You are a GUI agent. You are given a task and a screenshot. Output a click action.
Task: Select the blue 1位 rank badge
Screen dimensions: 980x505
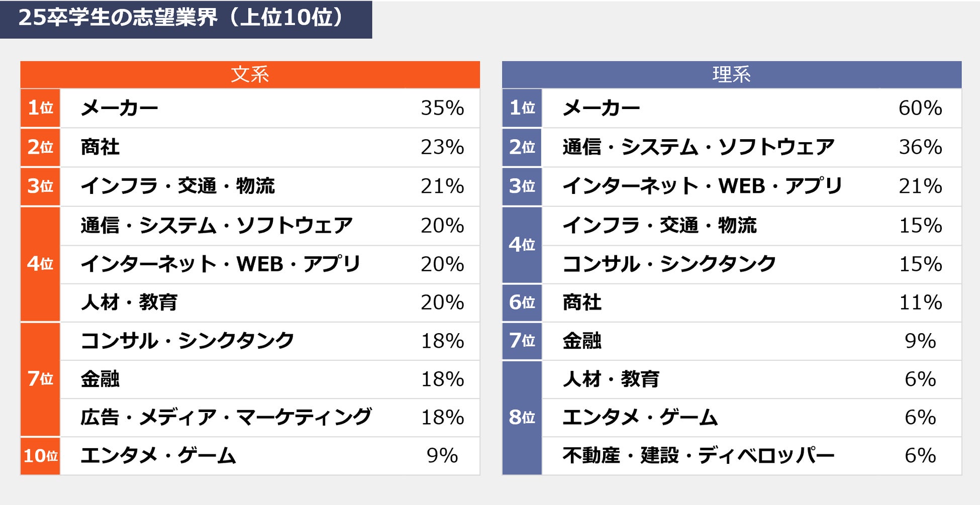pyautogui.click(x=522, y=108)
